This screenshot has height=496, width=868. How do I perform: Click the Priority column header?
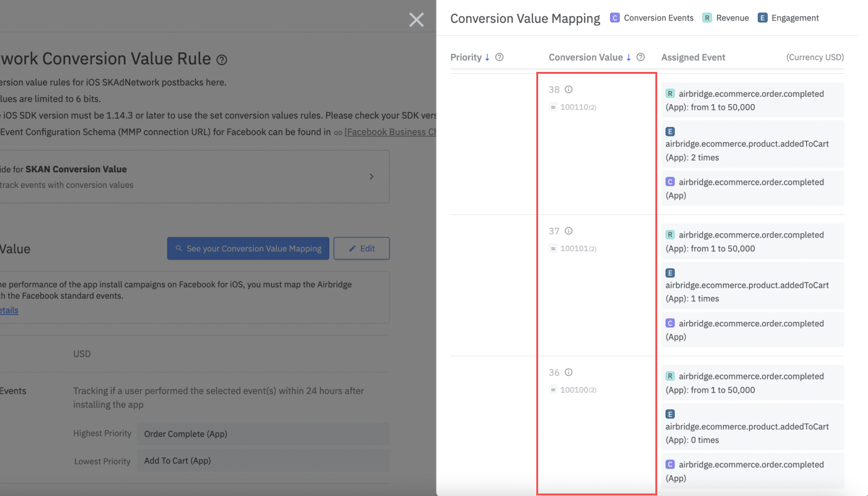click(x=466, y=57)
